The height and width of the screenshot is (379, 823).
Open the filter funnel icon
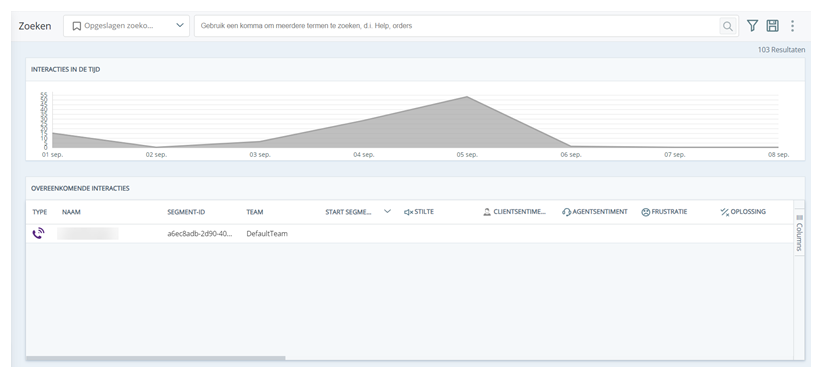753,26
